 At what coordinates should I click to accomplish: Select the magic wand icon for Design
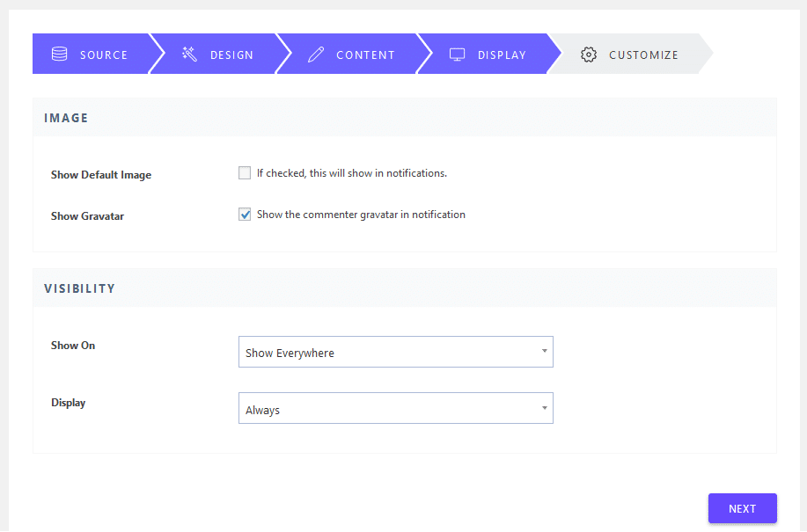point(188,54)
